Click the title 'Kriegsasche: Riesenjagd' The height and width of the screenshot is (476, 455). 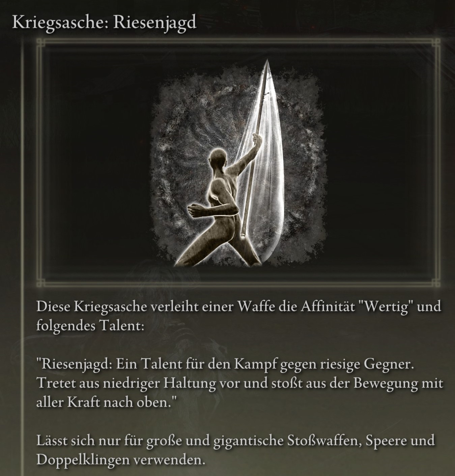click(104, 23)
